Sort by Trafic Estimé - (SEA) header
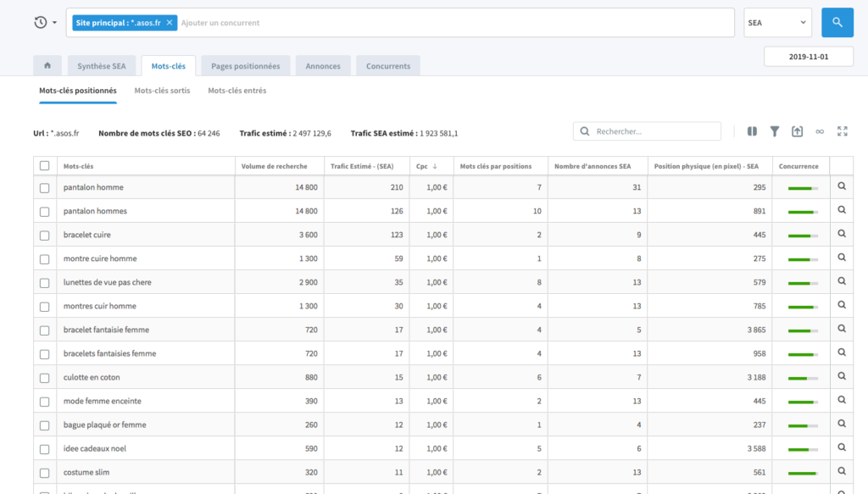Viewport: 868px width, 494px height. pos(362,166)
